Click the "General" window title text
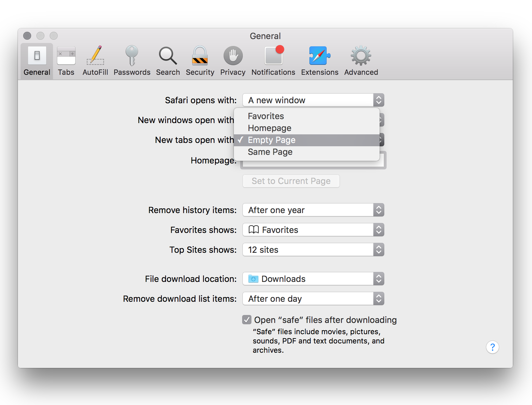This screenshot has height=405, width=532. click(265, 36)
